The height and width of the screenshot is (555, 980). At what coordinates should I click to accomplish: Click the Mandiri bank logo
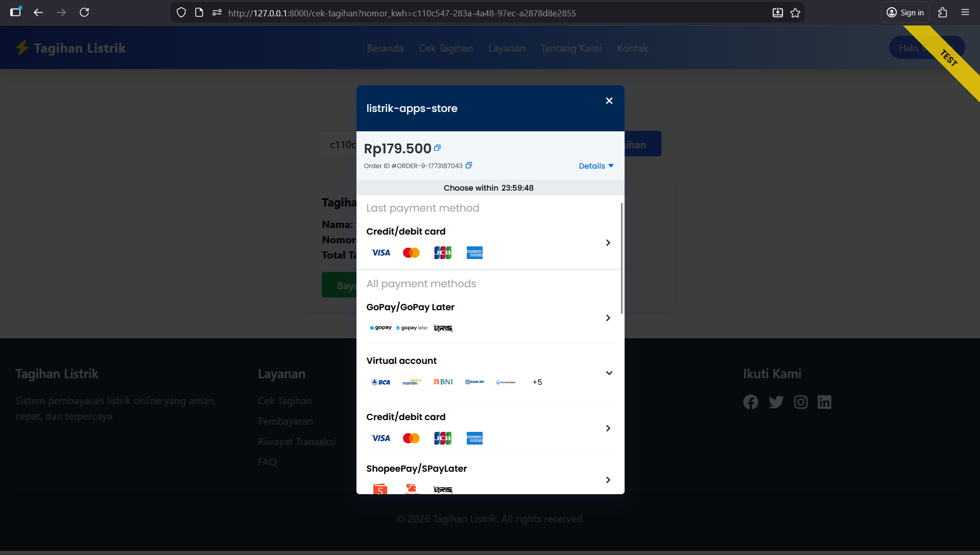(412, 382)
